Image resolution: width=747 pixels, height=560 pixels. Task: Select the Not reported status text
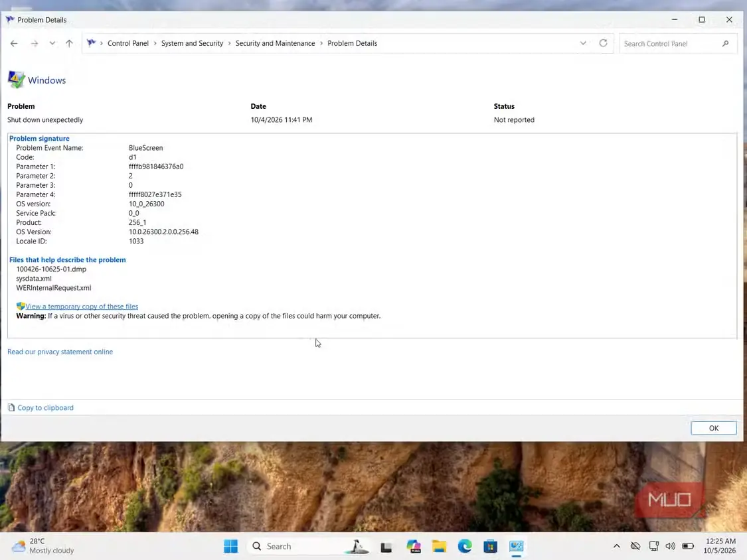[x=514, y=120]
